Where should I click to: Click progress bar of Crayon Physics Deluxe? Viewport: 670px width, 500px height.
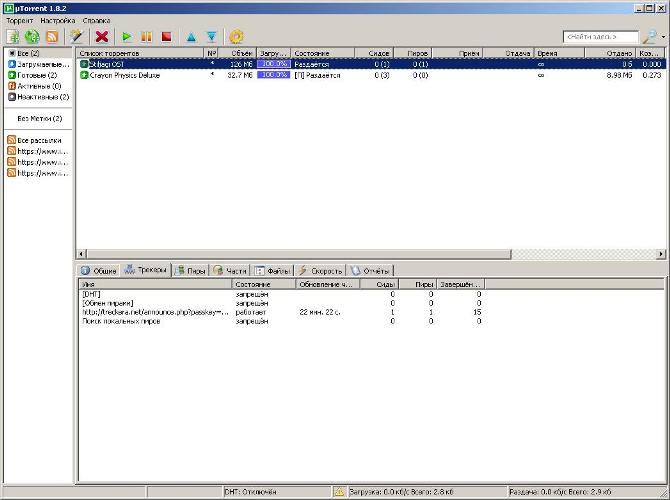pos(273,75)
